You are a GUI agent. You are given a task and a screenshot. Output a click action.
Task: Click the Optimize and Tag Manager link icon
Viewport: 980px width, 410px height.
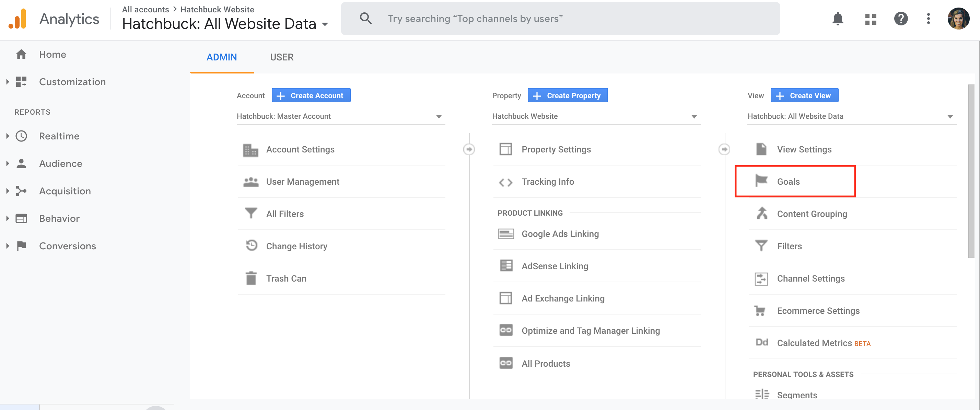(505, 330)
